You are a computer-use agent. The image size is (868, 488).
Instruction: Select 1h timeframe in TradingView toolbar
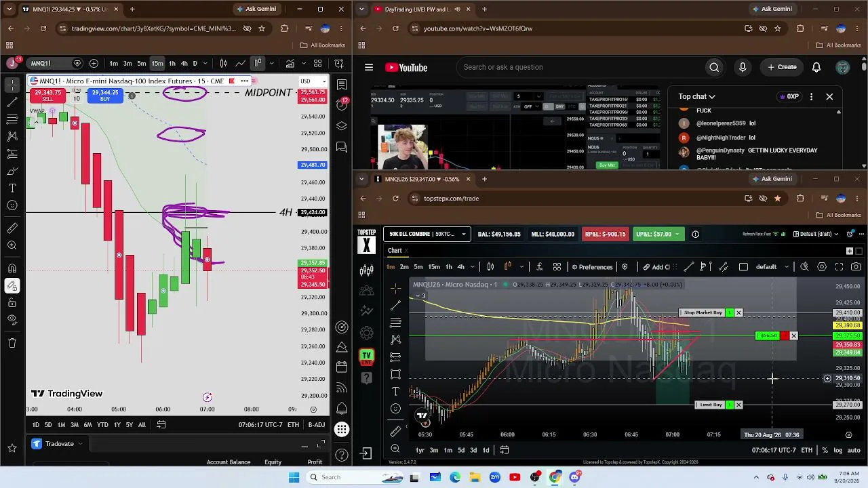point(172,64)
